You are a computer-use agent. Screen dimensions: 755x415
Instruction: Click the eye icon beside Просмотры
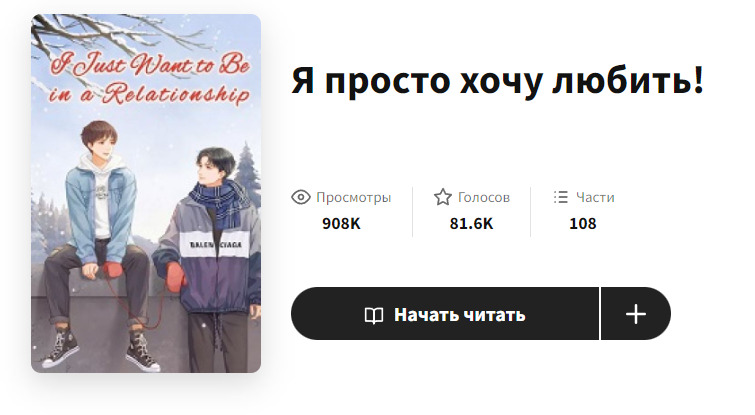pyautogui.click(x=301, y=197)
